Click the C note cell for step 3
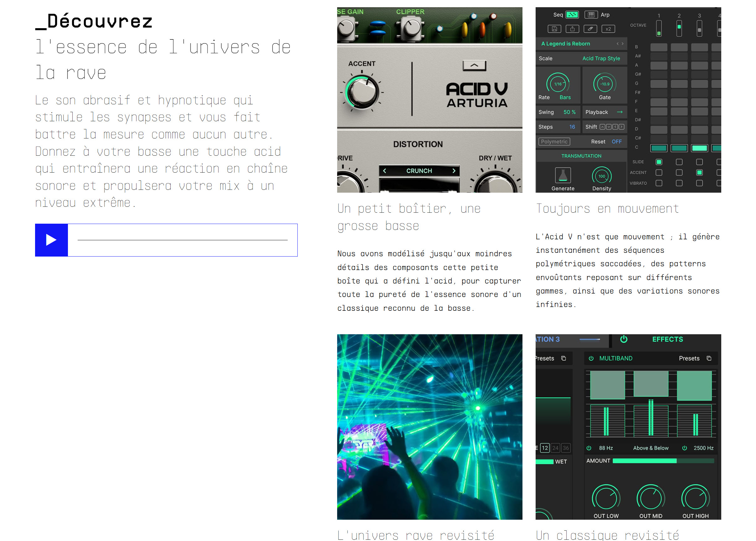The height and width of the screenshot is (541, 756). tap(699, 148)
